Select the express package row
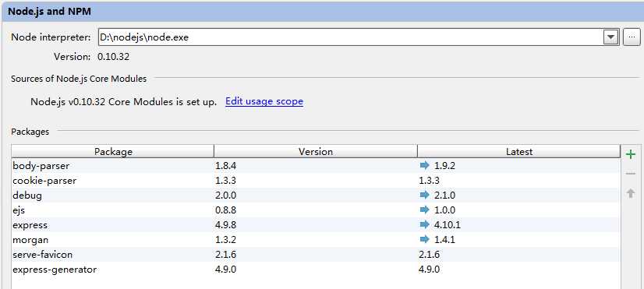The image size is (644, 289). click(x=316, y=225)
